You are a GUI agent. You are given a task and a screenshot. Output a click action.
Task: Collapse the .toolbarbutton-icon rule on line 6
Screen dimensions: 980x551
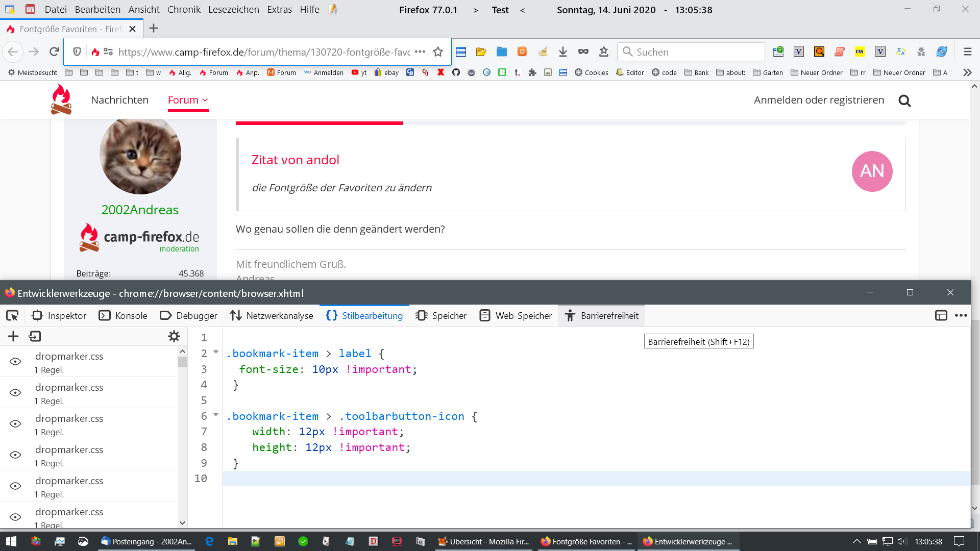(216, 415)
